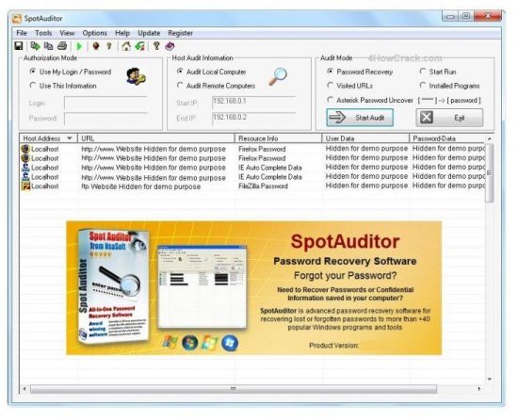Click the export page with green arrow icon
Image resolution: width=518 pixels, height=420 pixels.
[x=35, y=46]
